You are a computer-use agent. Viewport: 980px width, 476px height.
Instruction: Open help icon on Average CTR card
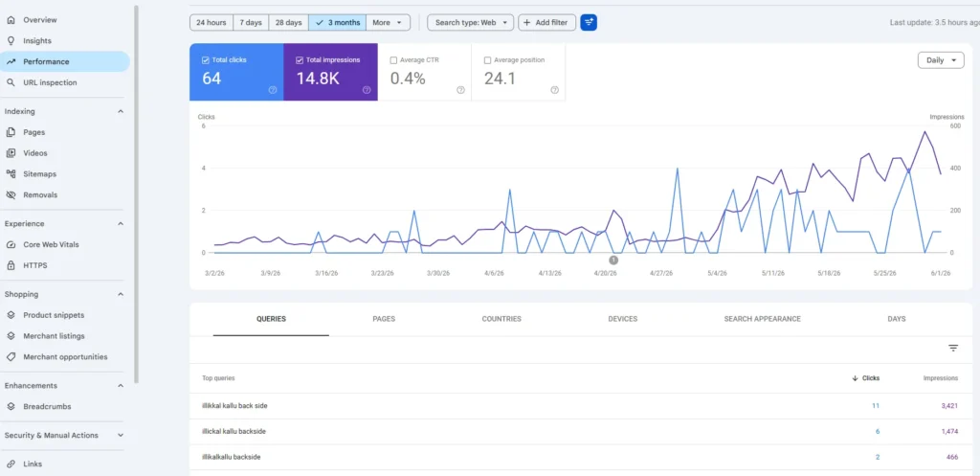coord(460,90)
